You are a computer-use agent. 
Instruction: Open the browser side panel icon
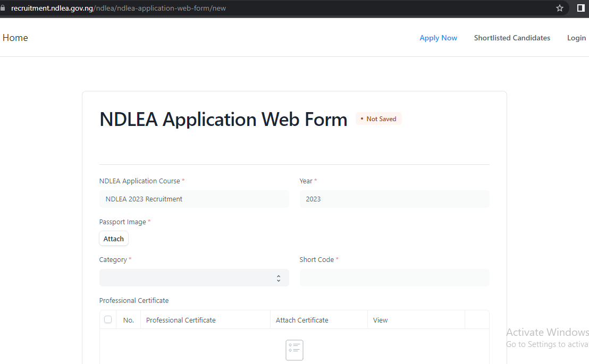pyautogui.click(x=580, y=8)
